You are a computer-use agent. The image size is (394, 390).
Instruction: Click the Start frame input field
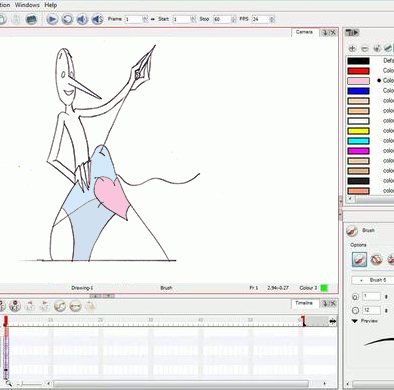click(x=181, y=19)
